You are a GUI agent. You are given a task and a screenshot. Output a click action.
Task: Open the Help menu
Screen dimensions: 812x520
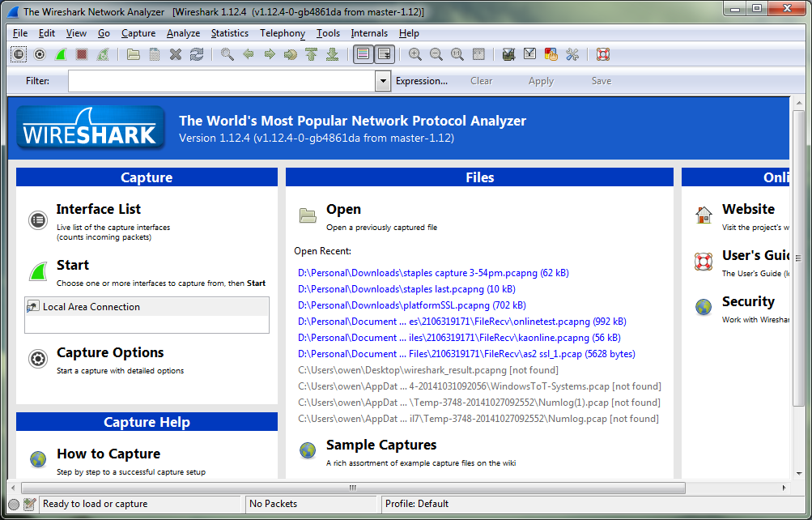pyautogui.click(x=409, y=33)
